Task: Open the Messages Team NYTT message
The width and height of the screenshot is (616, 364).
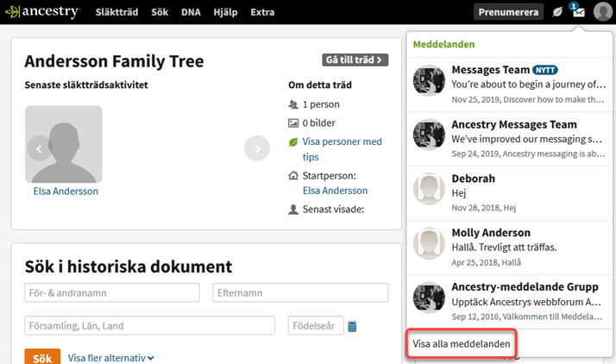Action: pyautogui.click(x=509, y=85)
